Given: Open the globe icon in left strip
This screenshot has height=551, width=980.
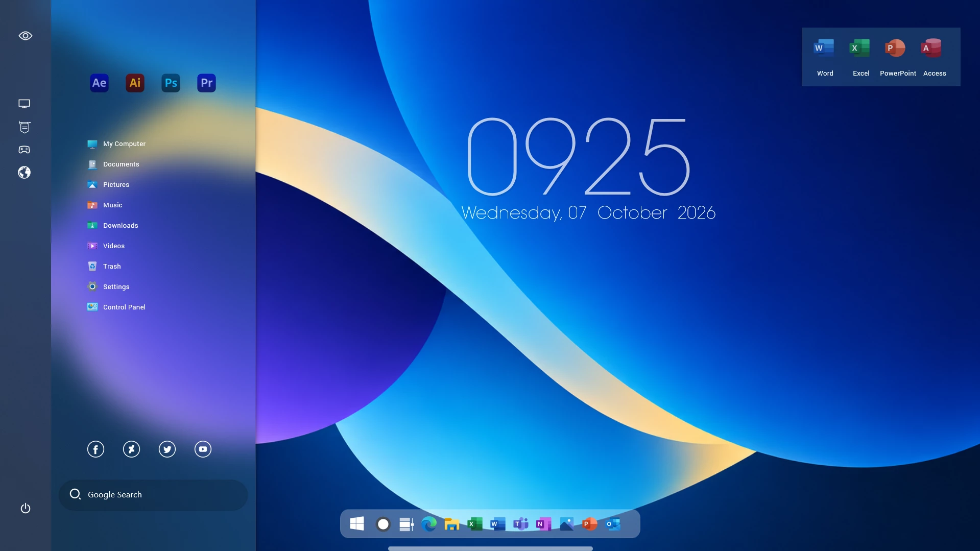Looking at the screenshot, I should click(25, 173).
